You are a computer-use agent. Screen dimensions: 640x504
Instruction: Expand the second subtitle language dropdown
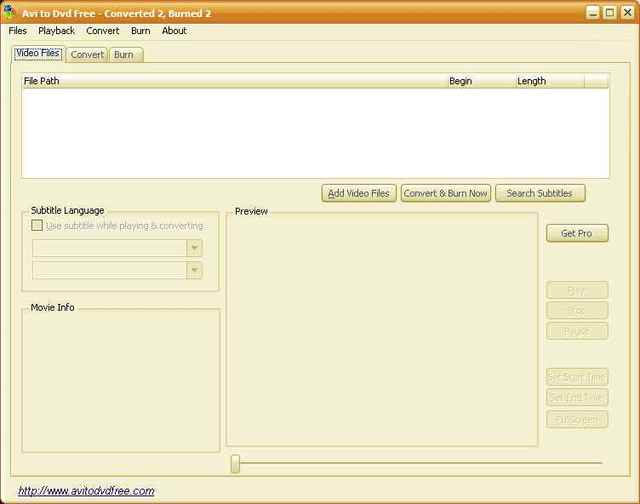coord(194,270)
